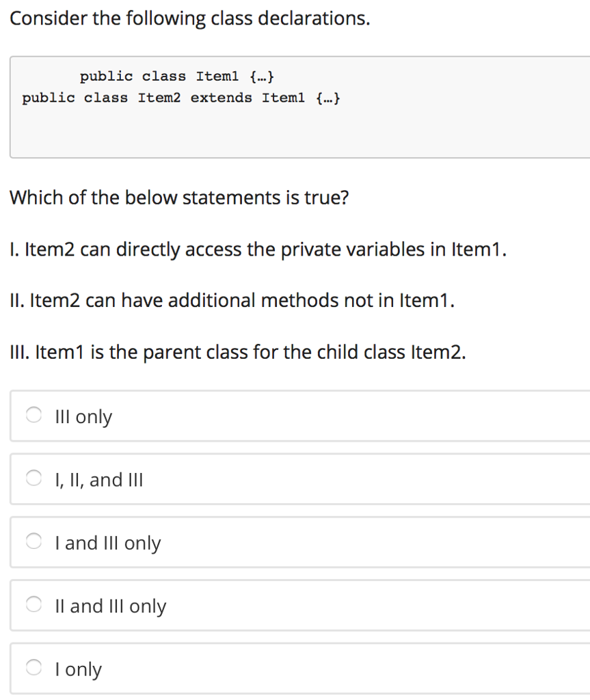Viewport: 590px width, 700px height.
Task: Select the "I only" radio button
Action: click(x=33, y=668)
